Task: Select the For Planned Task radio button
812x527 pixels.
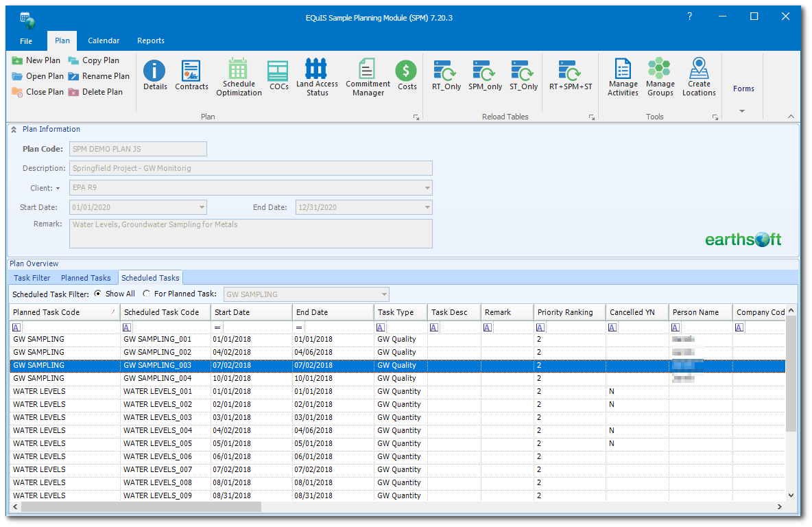Action: coord(147,294)
